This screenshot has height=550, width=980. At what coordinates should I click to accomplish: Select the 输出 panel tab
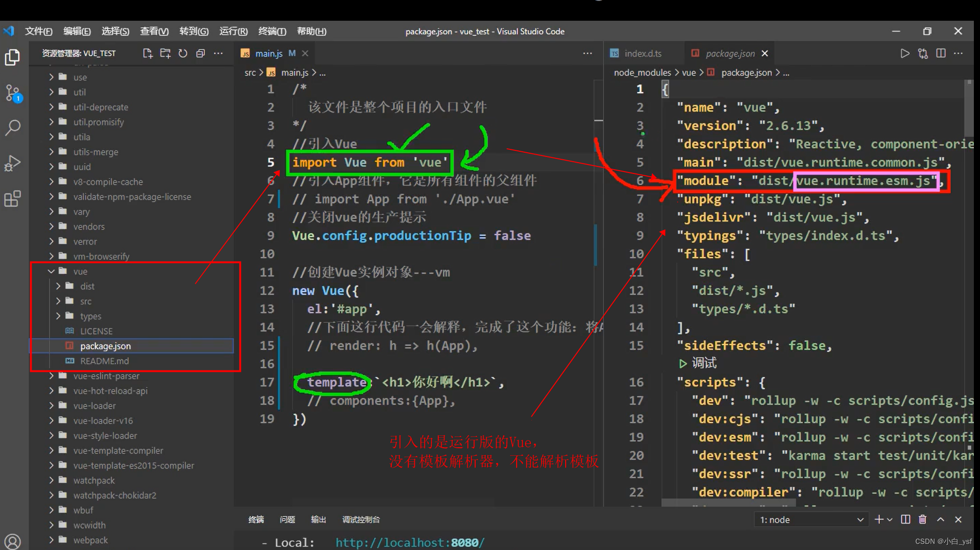319,519
